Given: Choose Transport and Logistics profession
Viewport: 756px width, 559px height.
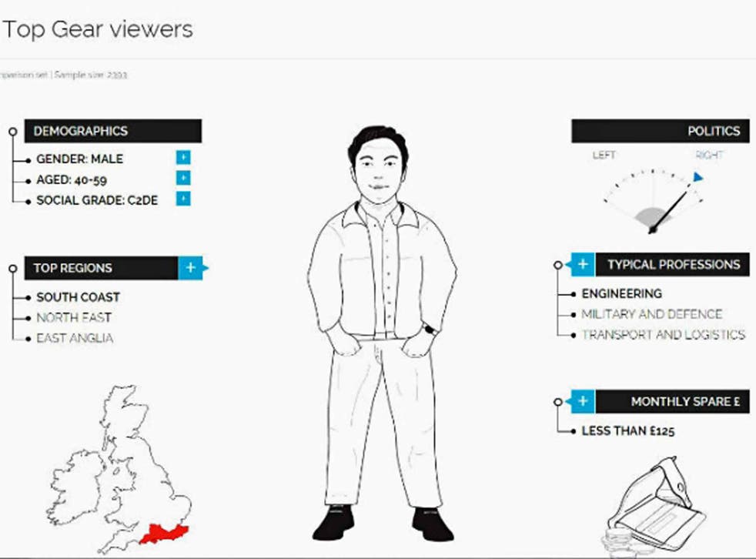Looking at the screenshot, I should (x=664, y=335).
